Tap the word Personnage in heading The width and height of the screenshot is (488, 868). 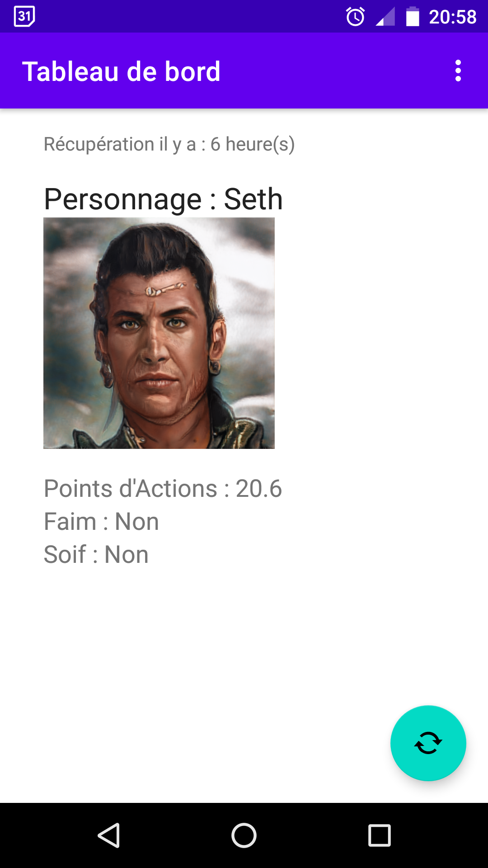click(x=122, y=199)
